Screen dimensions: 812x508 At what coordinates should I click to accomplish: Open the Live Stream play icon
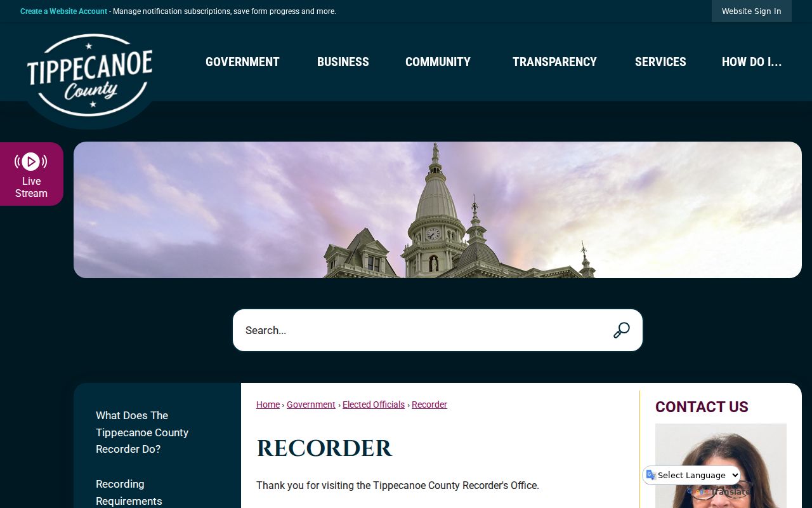(x=31, y=162)
